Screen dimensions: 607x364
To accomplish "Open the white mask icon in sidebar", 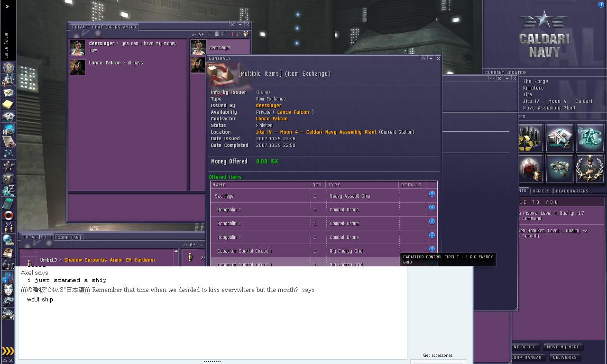I will (x=8, y=289).
